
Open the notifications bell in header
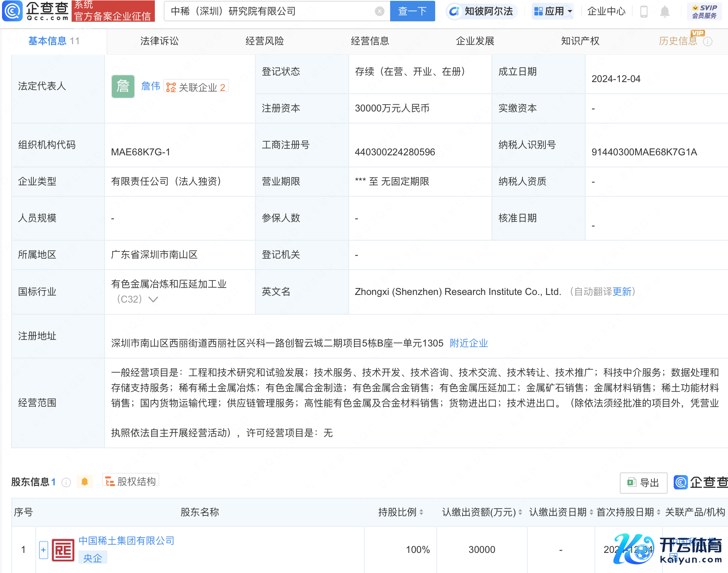pyautogui.click(x=665, y=12)
